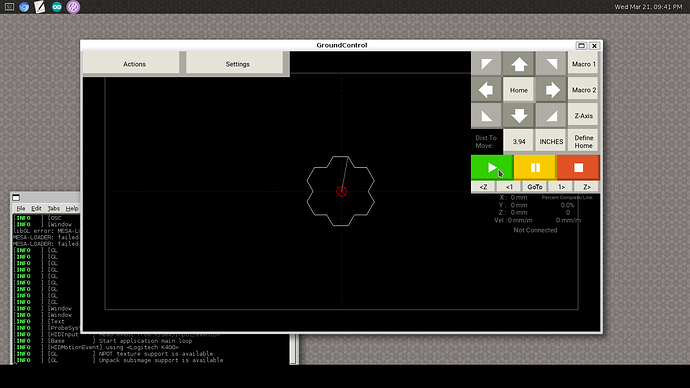This screenshot has width=690, height=388.
Task: Jog the sled diagonally down-right
Action: click(551, 116)
